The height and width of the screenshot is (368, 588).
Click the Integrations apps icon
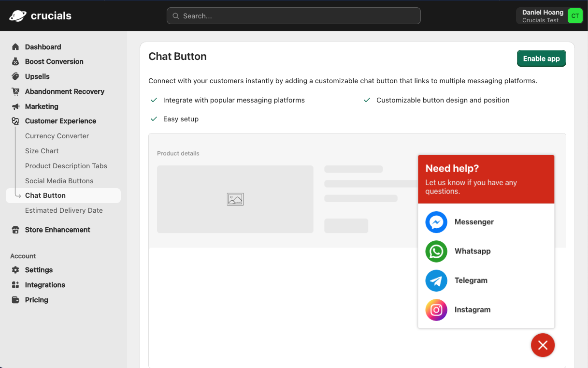point(15,285)
